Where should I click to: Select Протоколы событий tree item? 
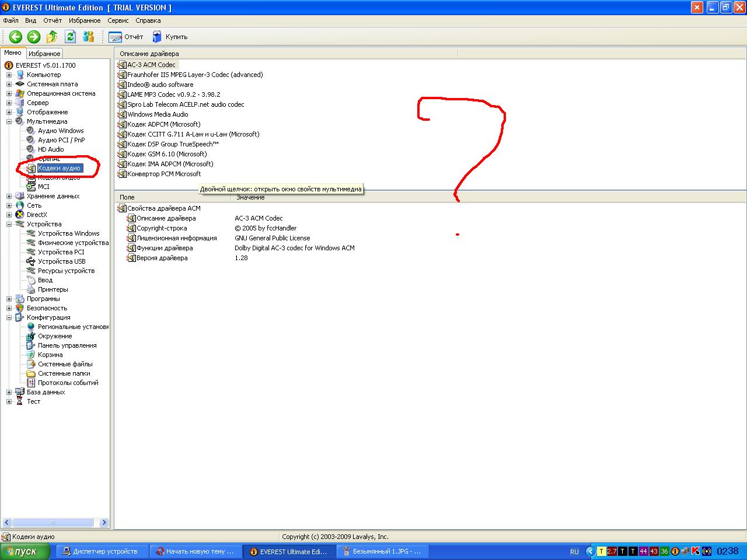coord(68,383)
